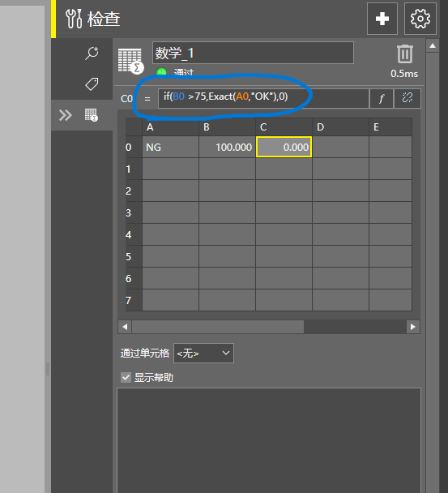Click the formula input box
This screenshot has height=493, width=448.
click(x=263, y=98)
